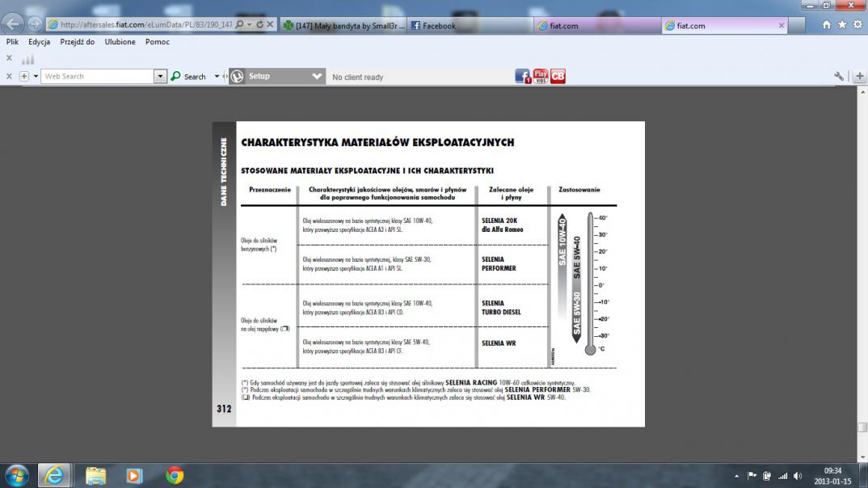The image size is (868, 488).
Task: Open the Action Center flag icon
Action: pos(752,476)
